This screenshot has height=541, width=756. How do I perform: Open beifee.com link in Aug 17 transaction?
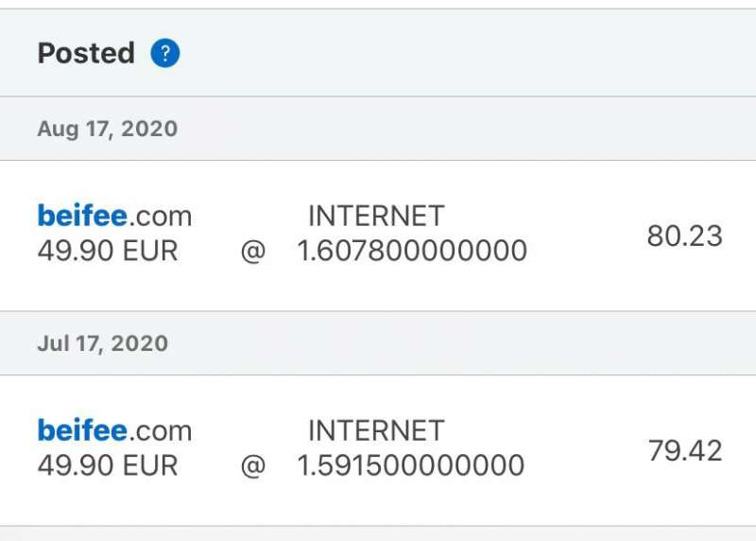tap(114, 216)
